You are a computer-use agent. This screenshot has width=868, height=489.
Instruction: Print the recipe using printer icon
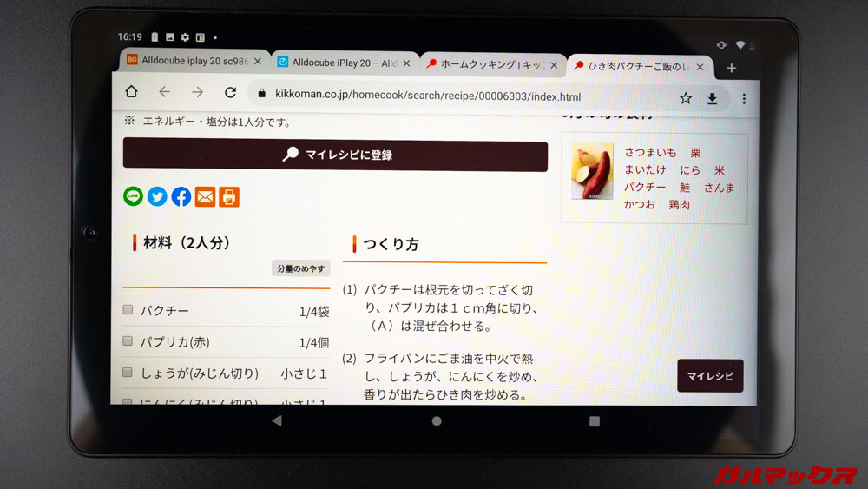[x=229, y=197]
